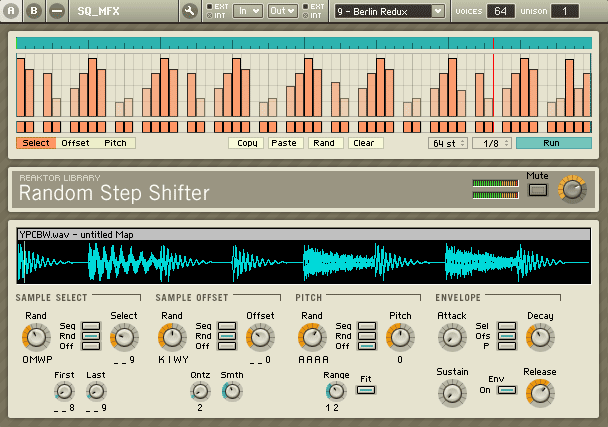The height and width of the screenshot is (427, 608).
Task: Click the Run button
Action: [x=554, y=143]
